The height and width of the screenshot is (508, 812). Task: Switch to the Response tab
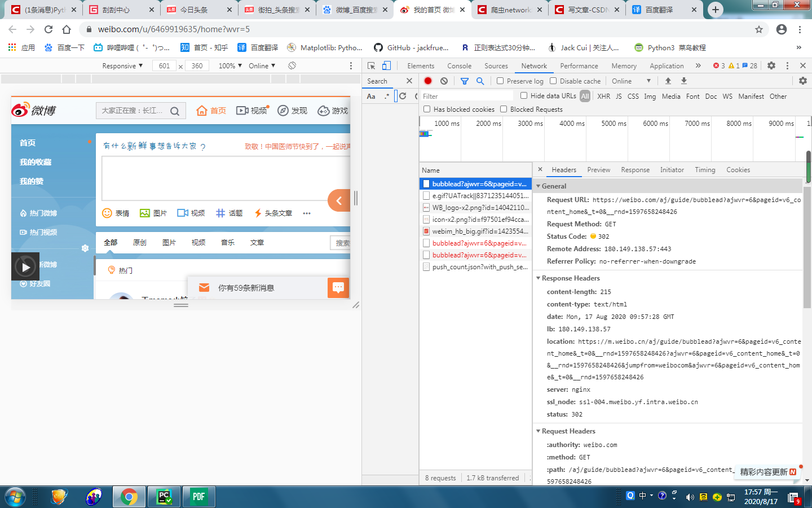pos(635,170)
